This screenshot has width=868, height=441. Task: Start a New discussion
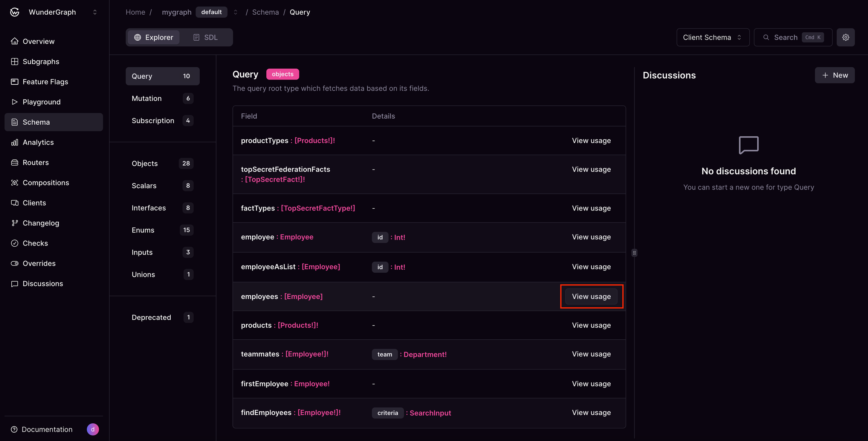pyautogui.click(x=834, y=75)
